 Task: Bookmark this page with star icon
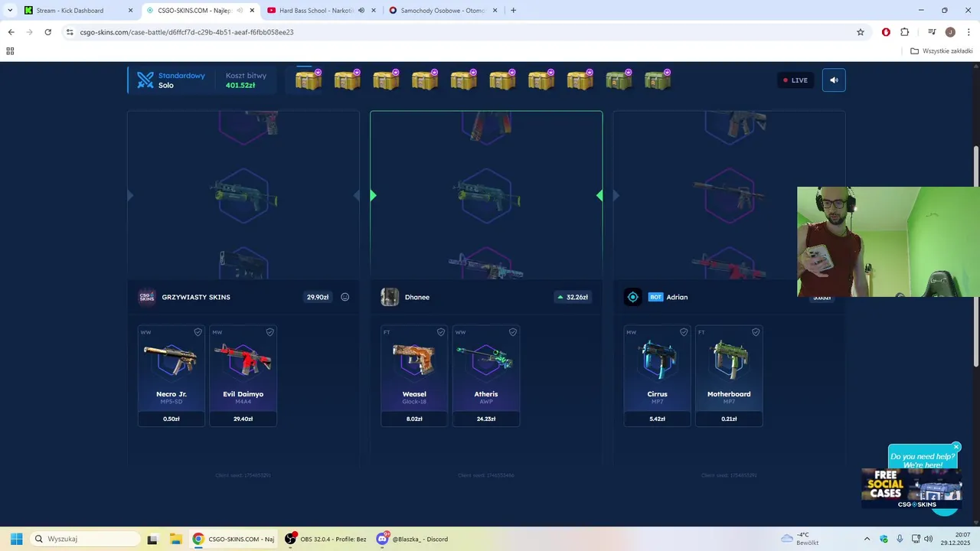pos(861,32)
